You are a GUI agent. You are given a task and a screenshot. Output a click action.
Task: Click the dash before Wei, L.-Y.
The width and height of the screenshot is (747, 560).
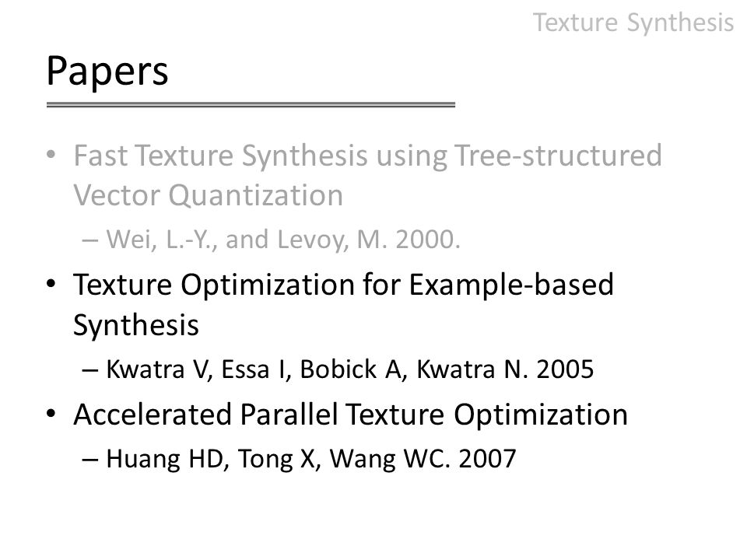click(x=90, y=240)
